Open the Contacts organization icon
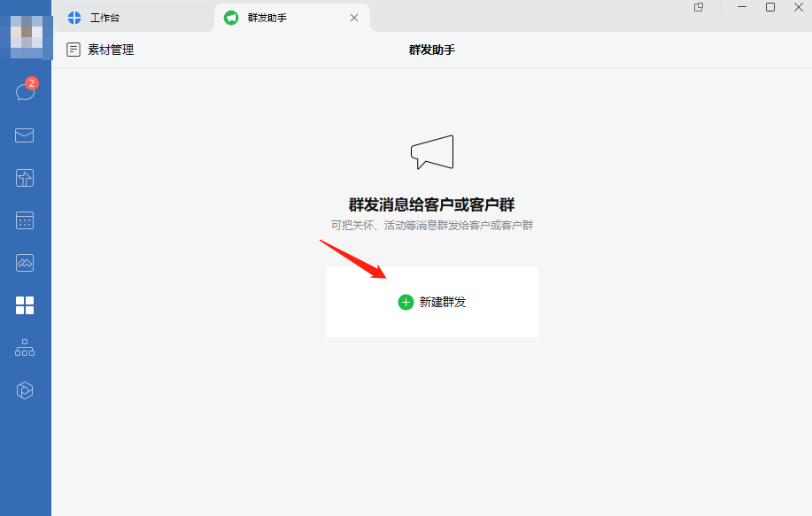This screenshot has width=812, height=516. [x=24, y=348]
